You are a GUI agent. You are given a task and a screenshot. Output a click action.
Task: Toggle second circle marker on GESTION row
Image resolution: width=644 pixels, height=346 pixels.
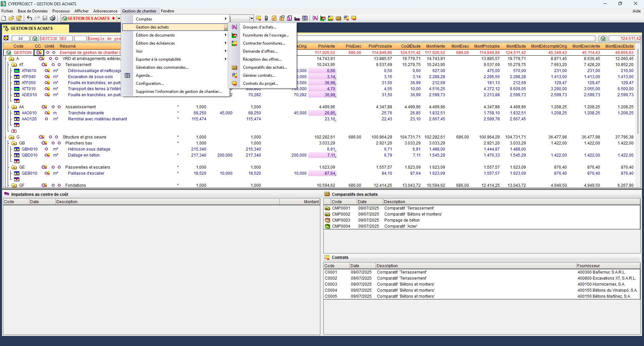pyautogui.click(x=54, y=53)
